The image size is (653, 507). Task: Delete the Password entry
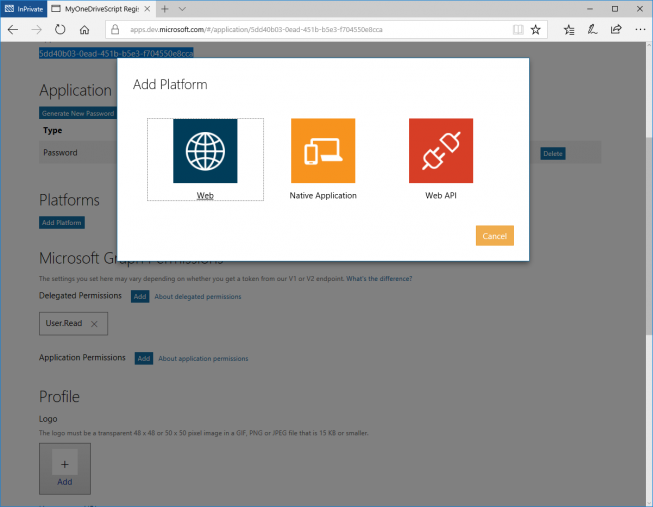(x=553, y=153)
